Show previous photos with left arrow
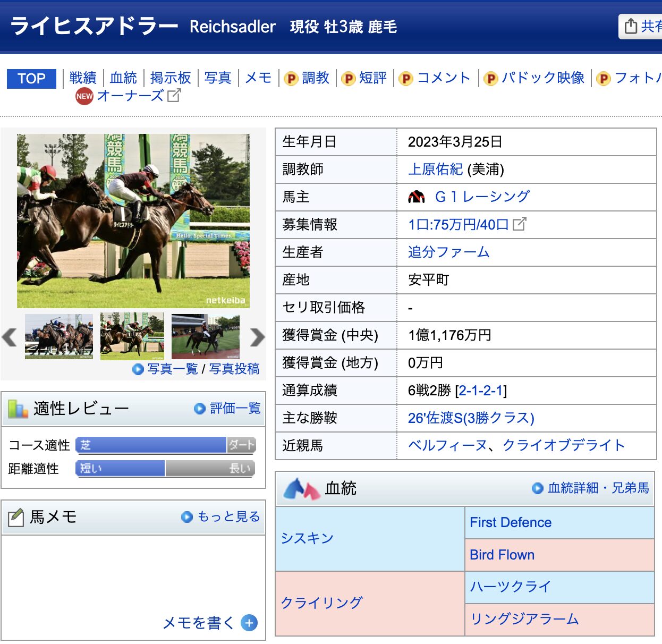 10,337
